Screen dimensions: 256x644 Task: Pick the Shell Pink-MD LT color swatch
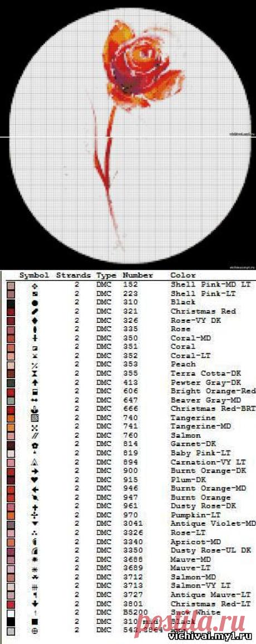pos(11,285)
